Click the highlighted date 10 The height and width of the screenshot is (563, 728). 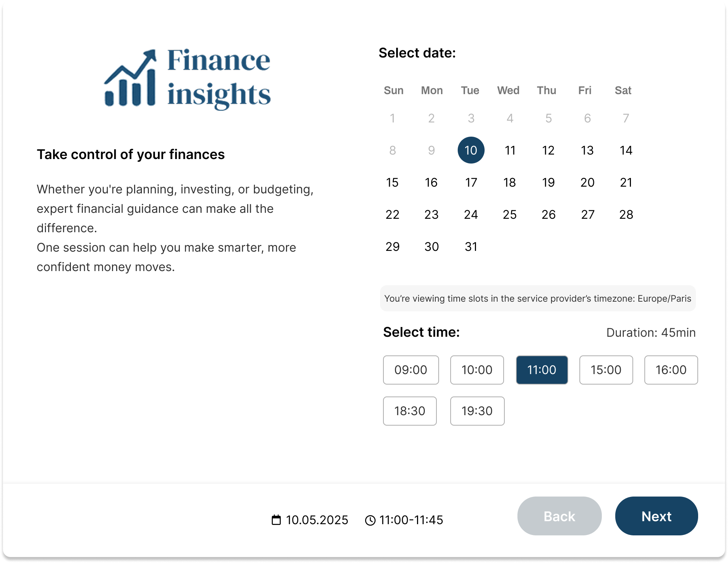tap(471, 150)
